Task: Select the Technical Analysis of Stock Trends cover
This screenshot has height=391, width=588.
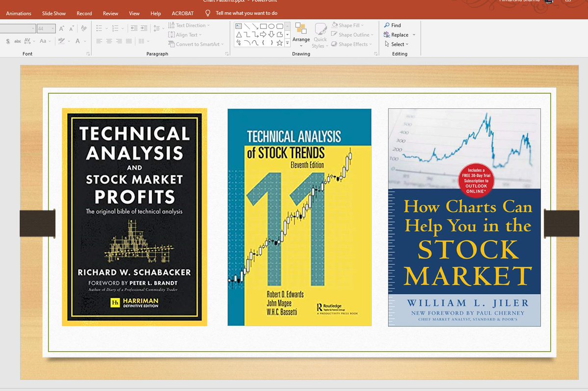Action: click(299, 217)
